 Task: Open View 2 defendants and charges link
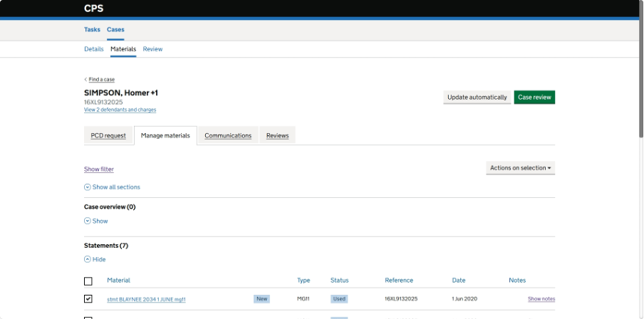click(x=120, y=110)
